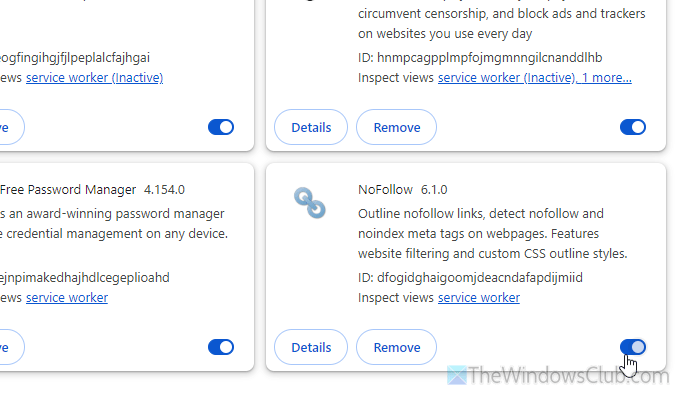Disable the NoFollow extension toggle

(633, 347)
